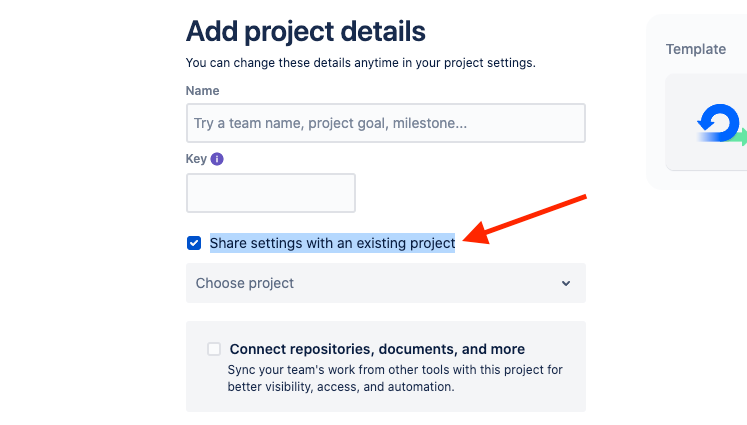Click the Add project details heading
Screen dimensions: 747x425
pos(305,31)
